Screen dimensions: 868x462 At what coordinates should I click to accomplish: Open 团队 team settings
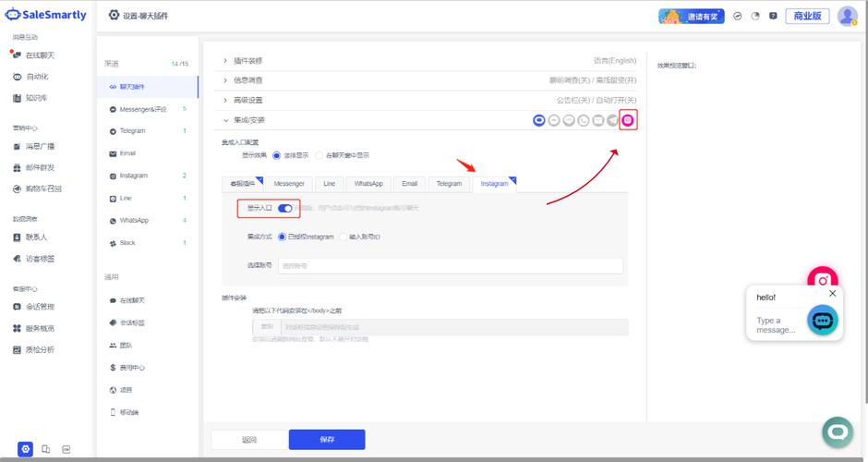121,346
